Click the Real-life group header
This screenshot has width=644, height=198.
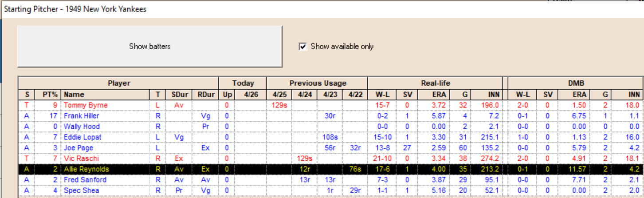point(435,83)
